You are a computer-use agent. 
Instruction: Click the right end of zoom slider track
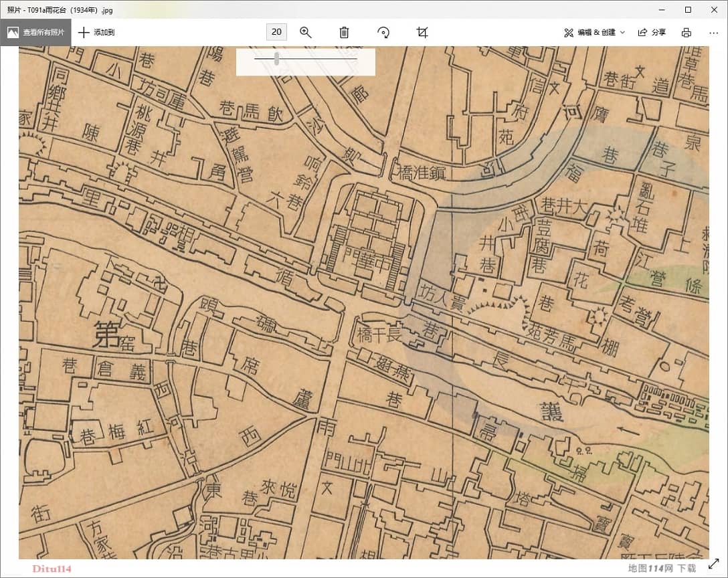click(x=355, y=59)
